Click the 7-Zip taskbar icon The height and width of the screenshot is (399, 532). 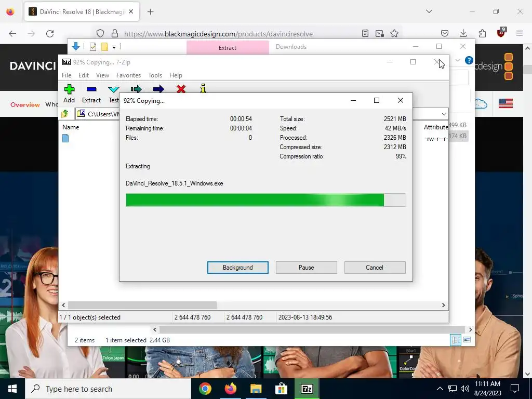tap(307, 389)
